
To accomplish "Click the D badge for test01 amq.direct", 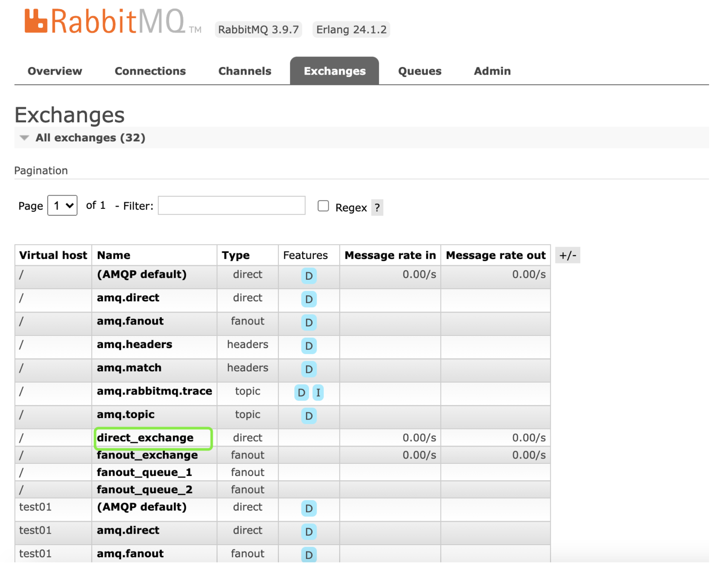I will (309, 532).
